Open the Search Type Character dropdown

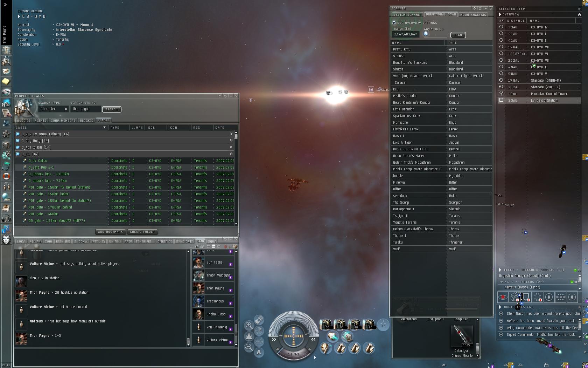pos(53,109)
